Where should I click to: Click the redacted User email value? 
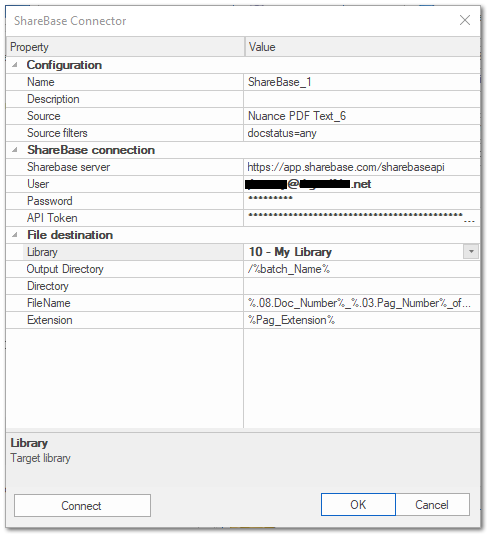pos(362,184)
